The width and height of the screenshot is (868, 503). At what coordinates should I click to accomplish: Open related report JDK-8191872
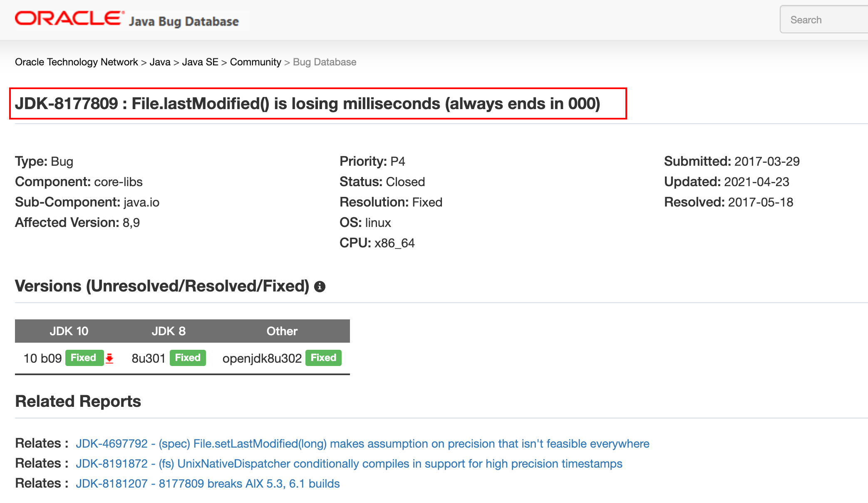point(349,463)
